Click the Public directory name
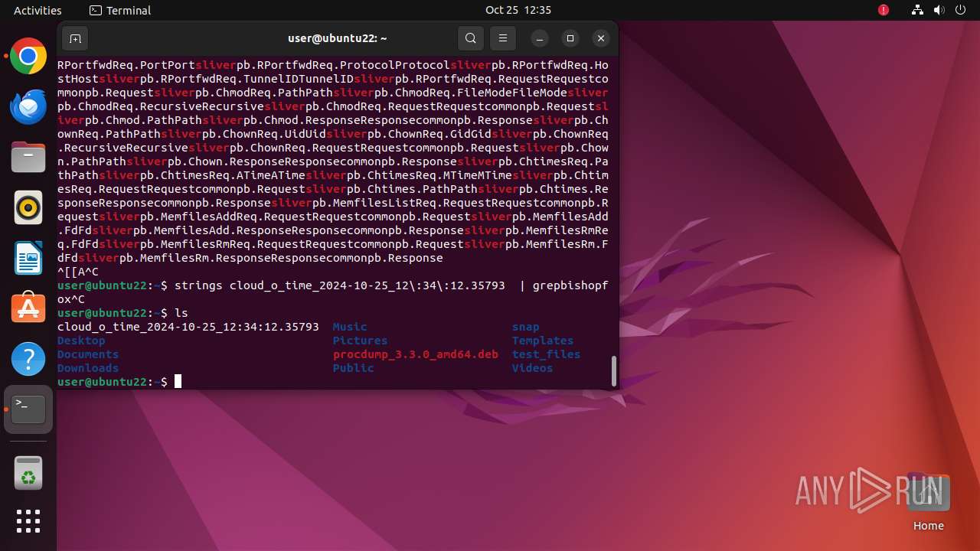Image resolution: width=980 pixels, height=551 pixels. 354,368
